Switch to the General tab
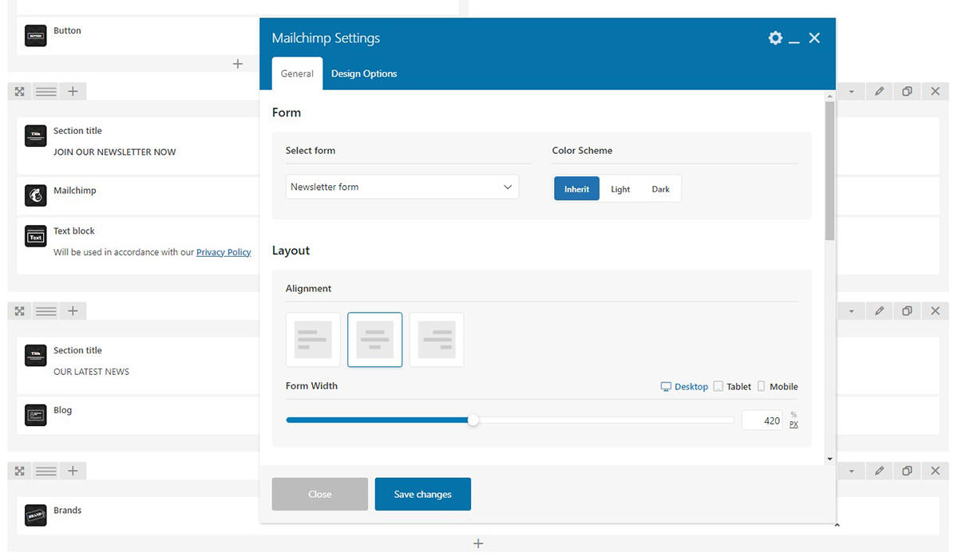958x560 pixels. click(297, 73)
